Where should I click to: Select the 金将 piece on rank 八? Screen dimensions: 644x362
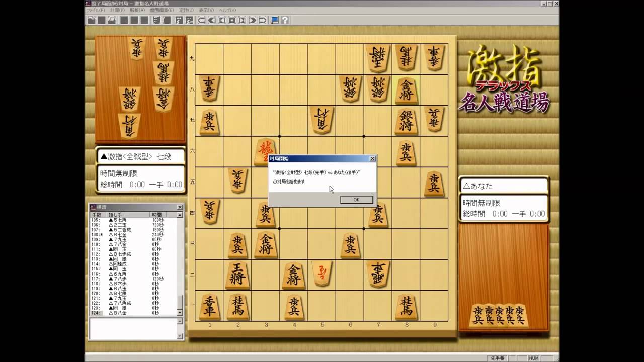click(x=407, y=89)
